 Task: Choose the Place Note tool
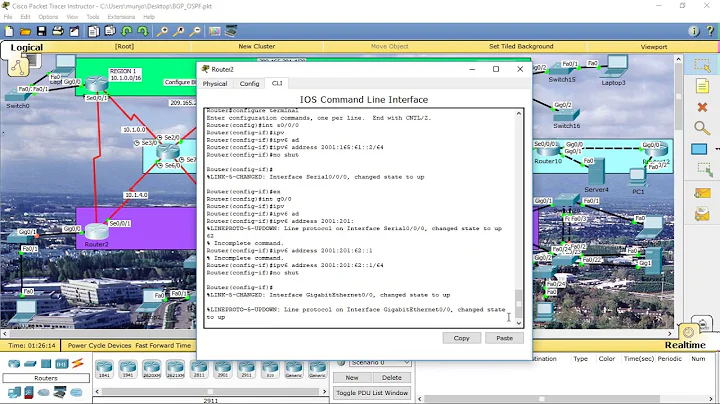[x=702, y=86]
